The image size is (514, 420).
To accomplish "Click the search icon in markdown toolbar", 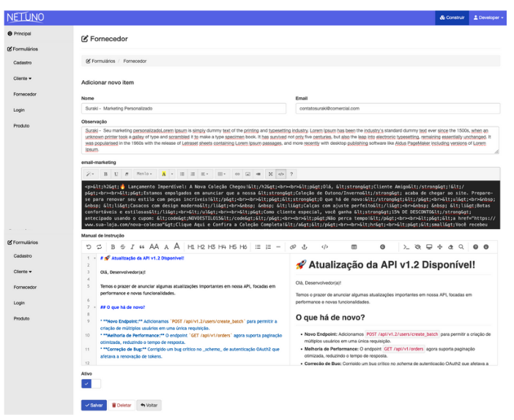I will 460,247.
